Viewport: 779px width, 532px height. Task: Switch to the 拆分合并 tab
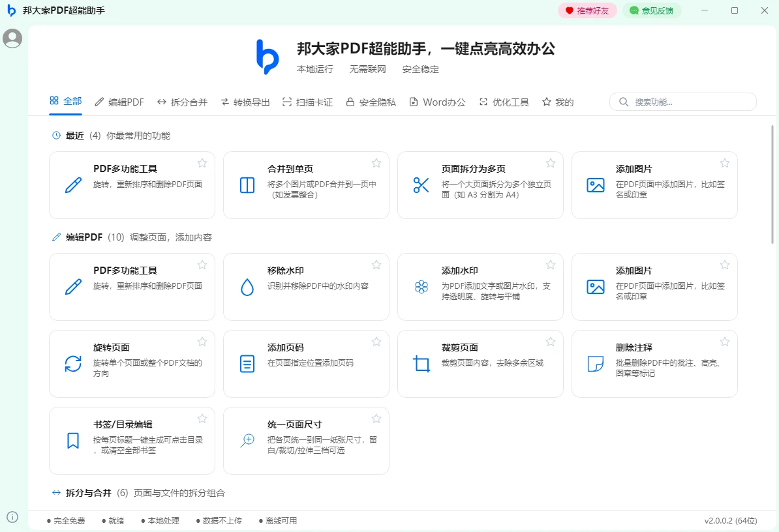pos(182,102)
